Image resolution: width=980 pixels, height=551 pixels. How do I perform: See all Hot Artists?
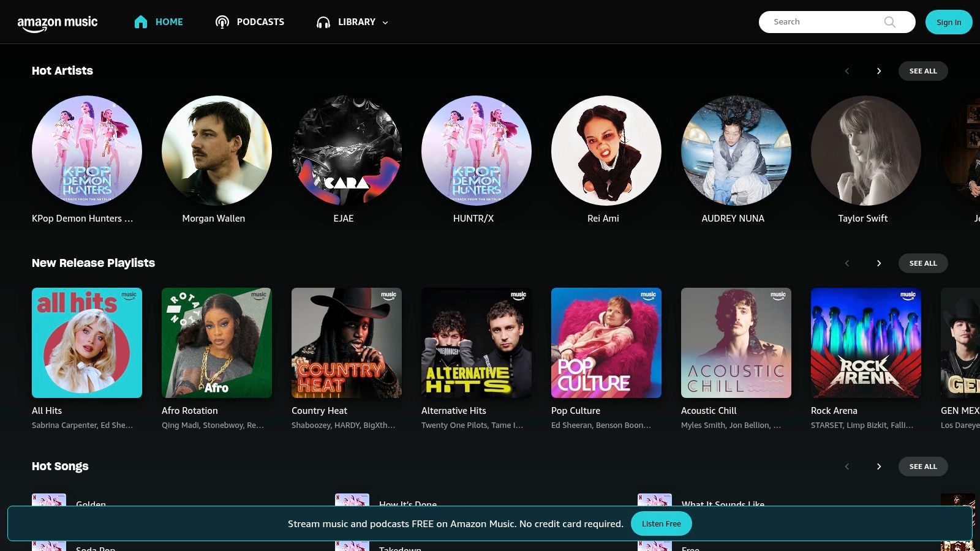pyautogui.click(x=923, y=71)
